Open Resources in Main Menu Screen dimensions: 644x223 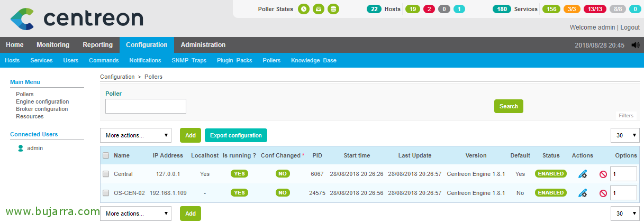click(30, 116)
